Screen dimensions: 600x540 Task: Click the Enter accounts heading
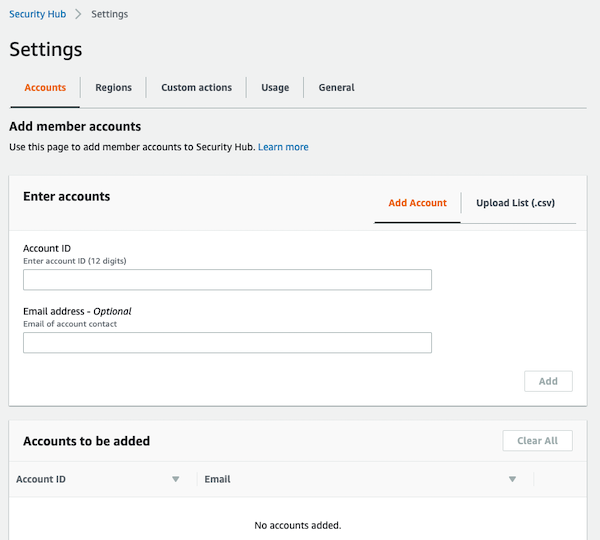[67, 196]
